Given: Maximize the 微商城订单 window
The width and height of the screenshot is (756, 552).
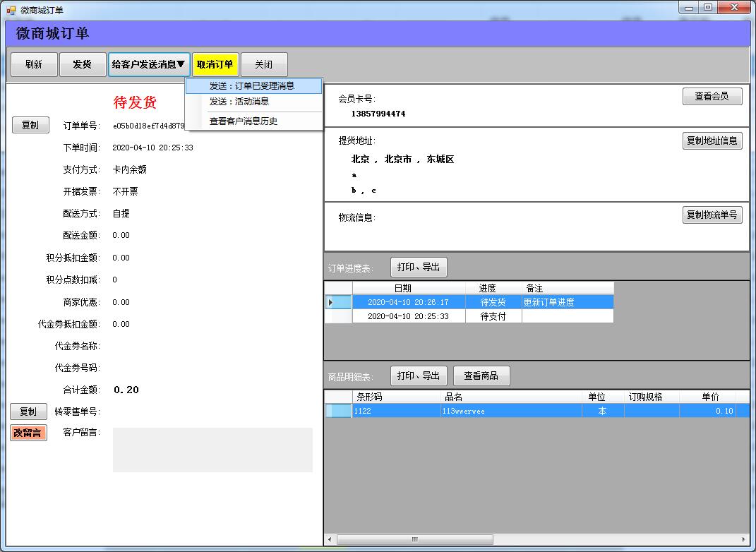Looking at the screenshot, I should [x=708, y=8].
